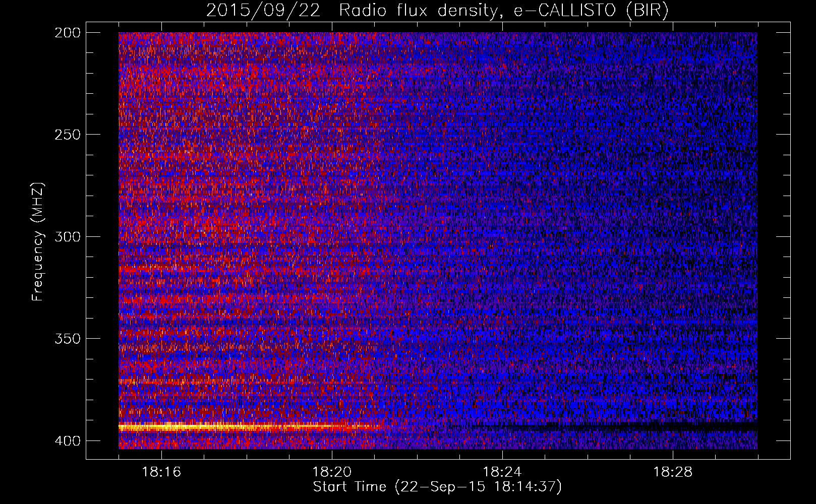Image resolution: width=816 pixels, height=504 pixels.
Task: Click the 18:28 time tick label
Action: coord(673,472)
